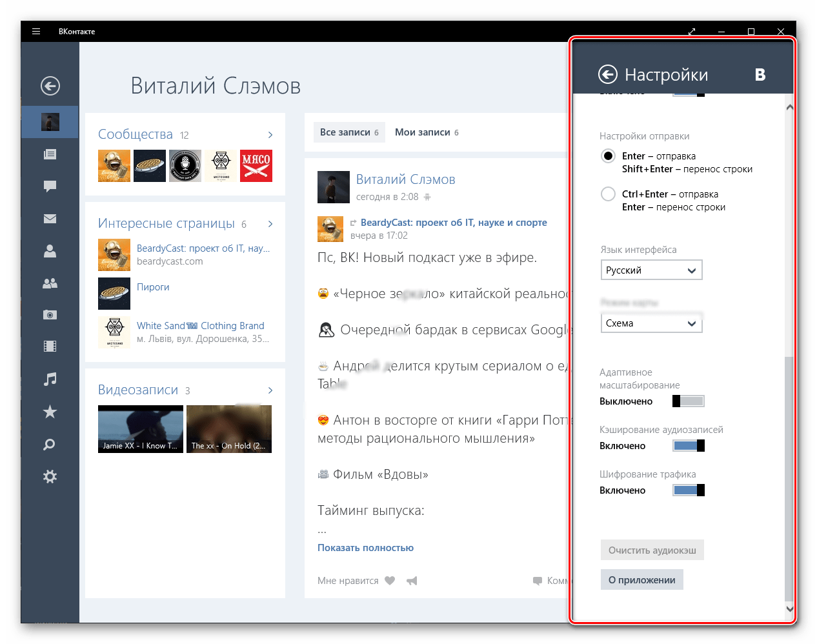Screen dimensions: 817x644
Task: Click О приложении button
Action: point(641,580)
